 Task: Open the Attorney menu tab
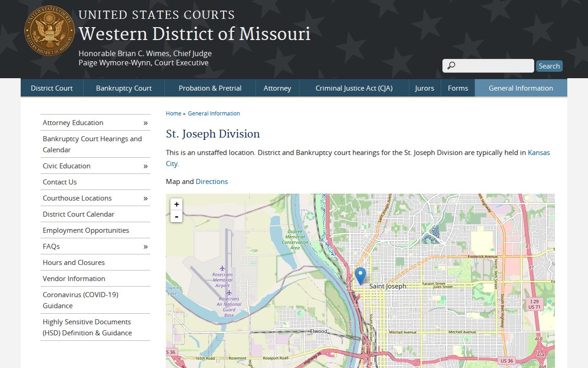coord(277,88)
